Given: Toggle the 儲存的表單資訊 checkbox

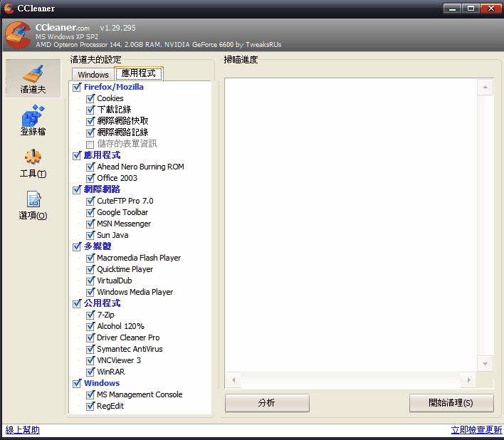Looking at the screenshot, I should tap(90, 145).
